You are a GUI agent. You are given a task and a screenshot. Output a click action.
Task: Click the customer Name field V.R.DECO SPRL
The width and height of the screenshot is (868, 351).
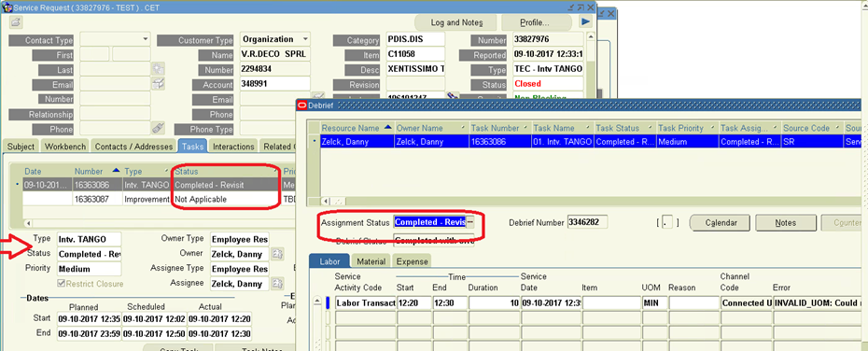[x=274, y=54]
